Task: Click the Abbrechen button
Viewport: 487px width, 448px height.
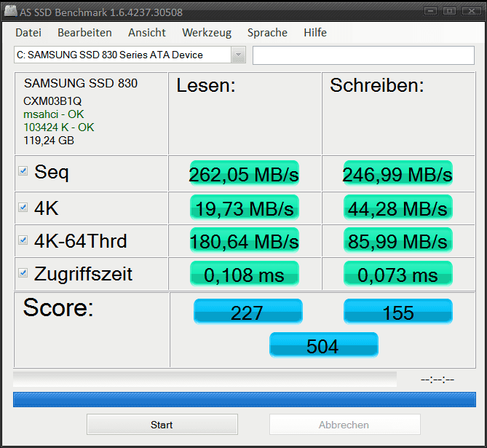Action: (x=345, y=425)
